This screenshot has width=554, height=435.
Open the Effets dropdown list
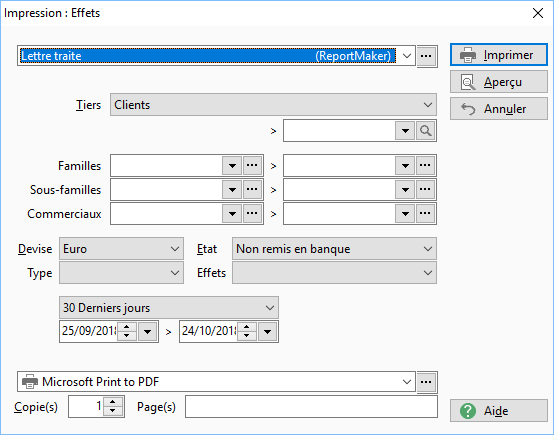tap(334, 272)
